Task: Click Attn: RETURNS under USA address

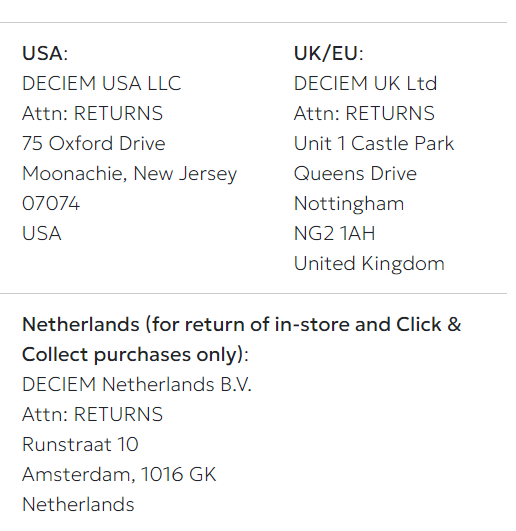Action: tap(92, 113)
